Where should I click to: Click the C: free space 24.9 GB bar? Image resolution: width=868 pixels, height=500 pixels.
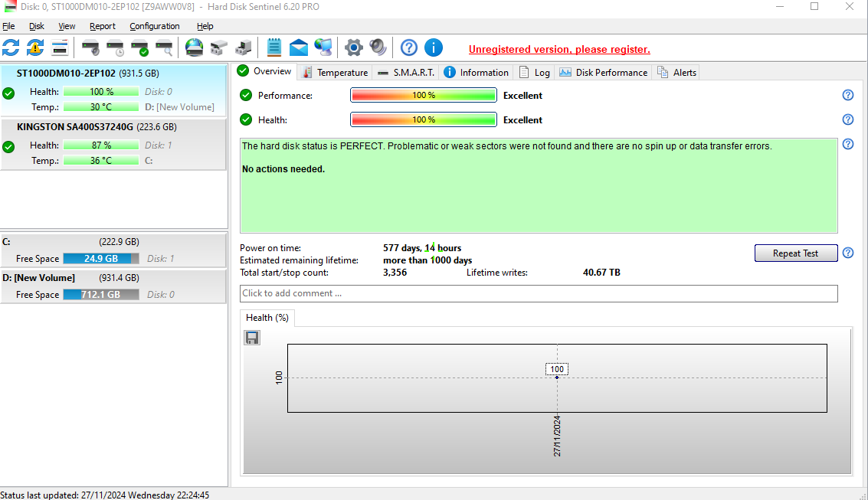pyautogui.click(x=101, y=258)
